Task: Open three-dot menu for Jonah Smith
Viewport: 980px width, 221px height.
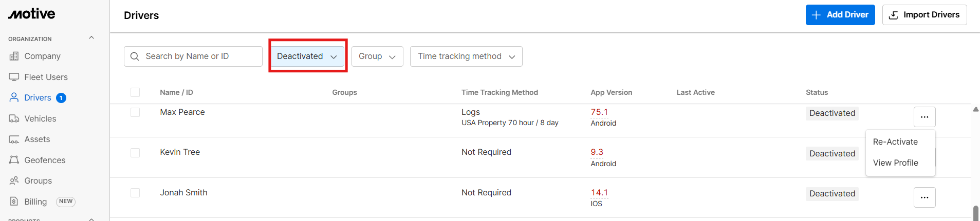Action: pyautogui.click(x=924, y=197)
